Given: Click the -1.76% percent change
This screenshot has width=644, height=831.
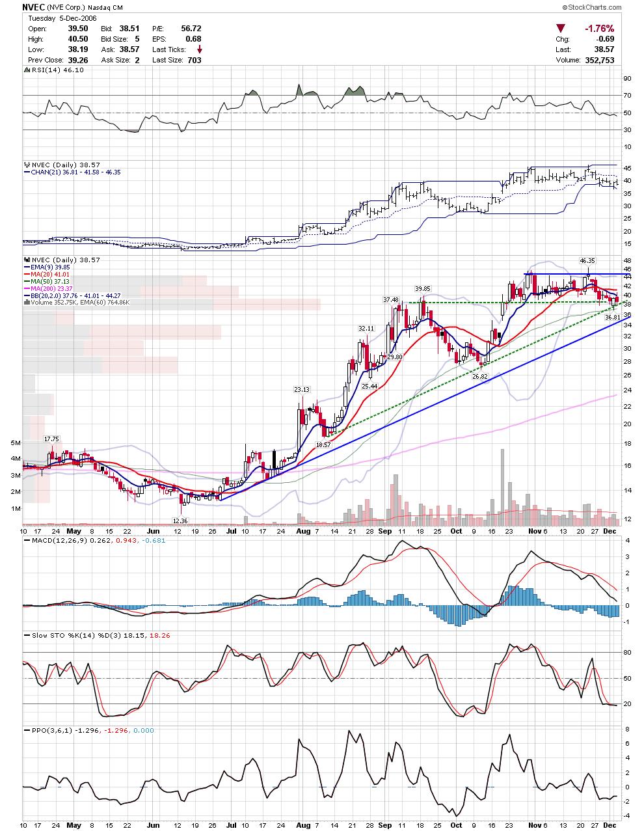Looking at the screenshot, I should coord(599,29).
